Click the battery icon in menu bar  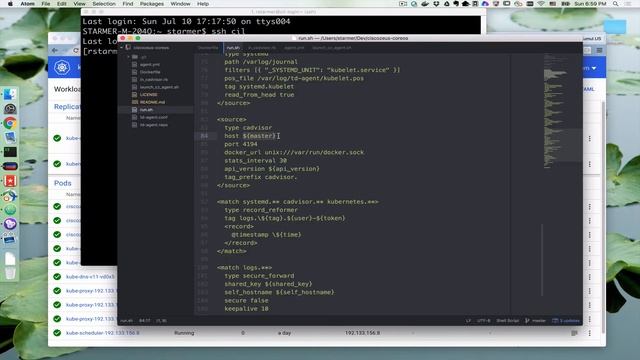(566, 4)
